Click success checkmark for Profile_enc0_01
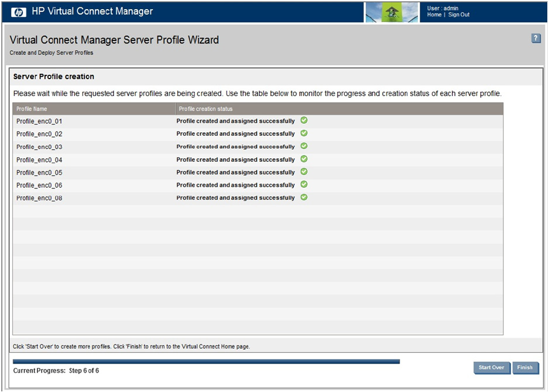Image resolution: width=549 pixels, height=392 pixels. coord(304,121)
